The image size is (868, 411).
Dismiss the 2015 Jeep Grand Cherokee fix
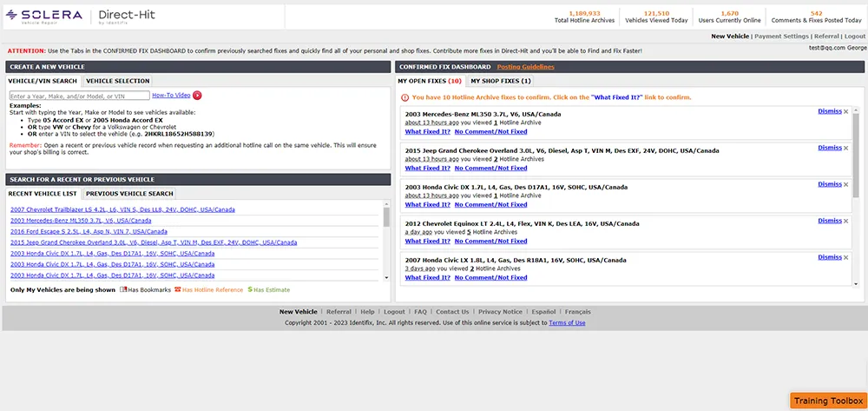(x=830, y=148)
